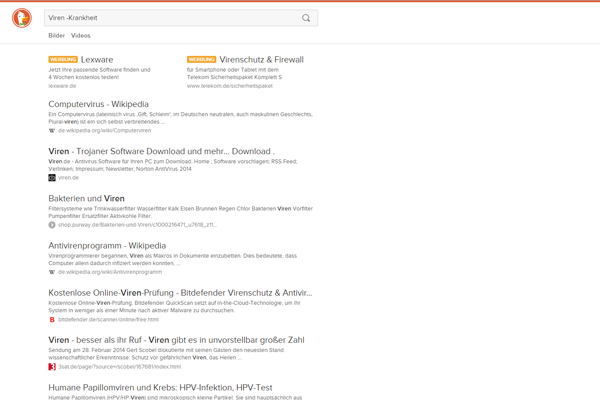Click the Wikipedia favicon under Antivirenprogramm result
600x400 pixels.
[52, 271]
